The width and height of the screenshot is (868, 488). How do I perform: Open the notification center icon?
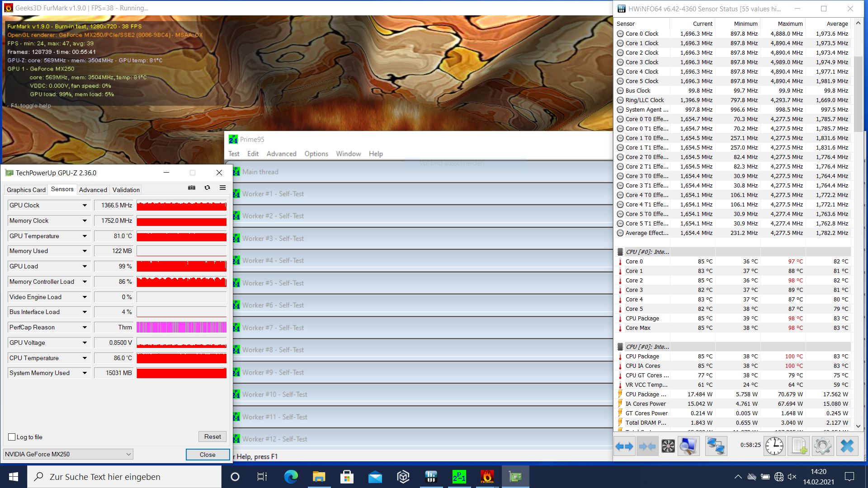pyautogui.click(x=849, y=477)
